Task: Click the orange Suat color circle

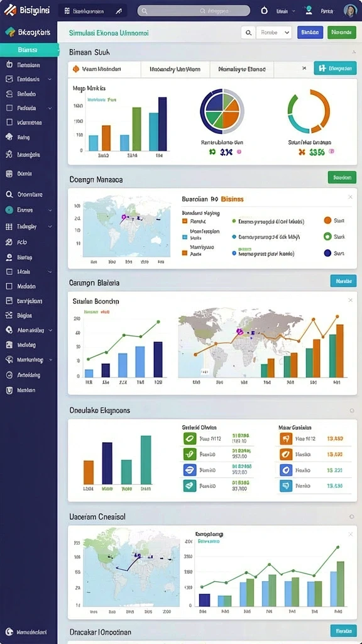Action: tap(327, 221)
